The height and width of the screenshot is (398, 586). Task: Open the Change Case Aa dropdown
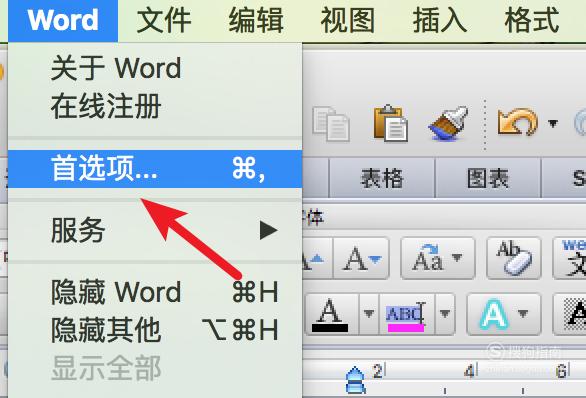point(438,258)
